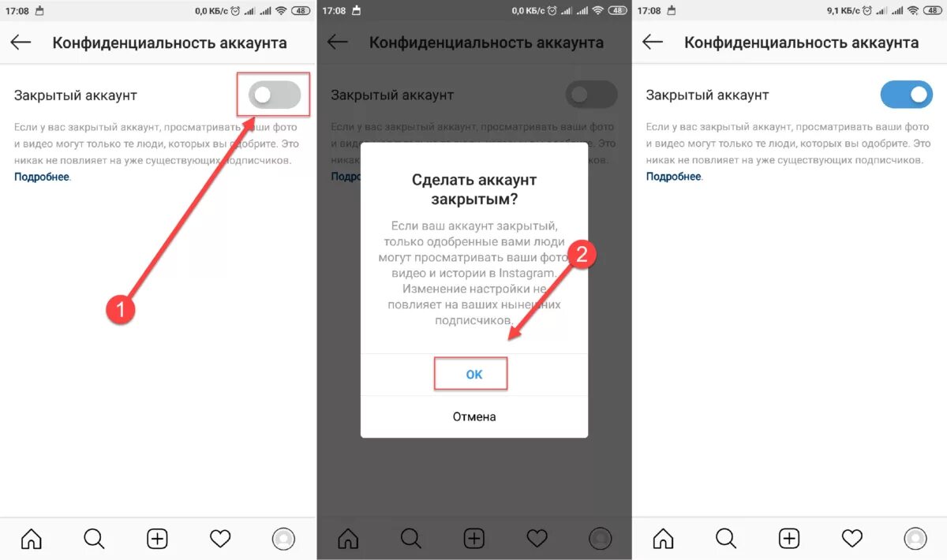Disable the blue Закрытый аккаунт switch
The width and height of the screenshot is (947, 560).
907,95
